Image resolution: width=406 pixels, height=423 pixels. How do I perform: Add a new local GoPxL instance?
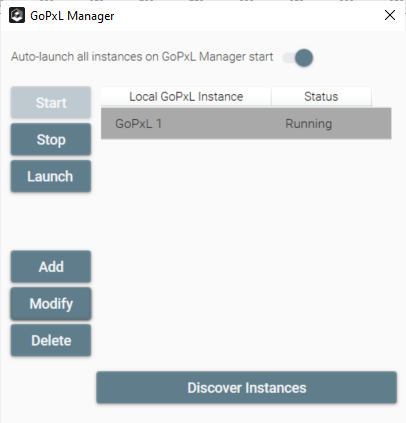[51, 267]
